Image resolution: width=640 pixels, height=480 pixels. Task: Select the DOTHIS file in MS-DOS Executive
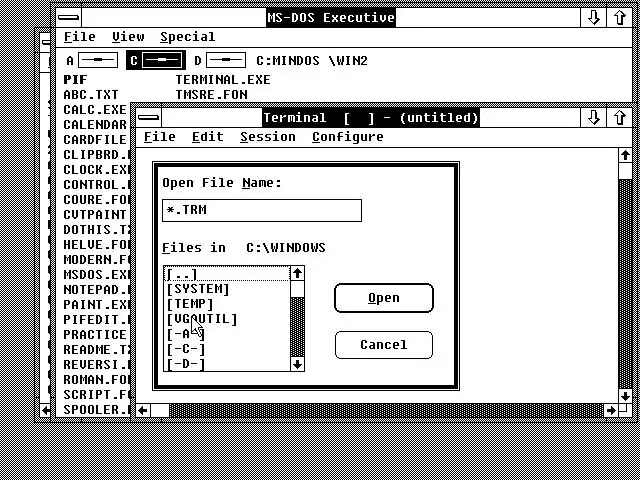click(x=96, y=230)
